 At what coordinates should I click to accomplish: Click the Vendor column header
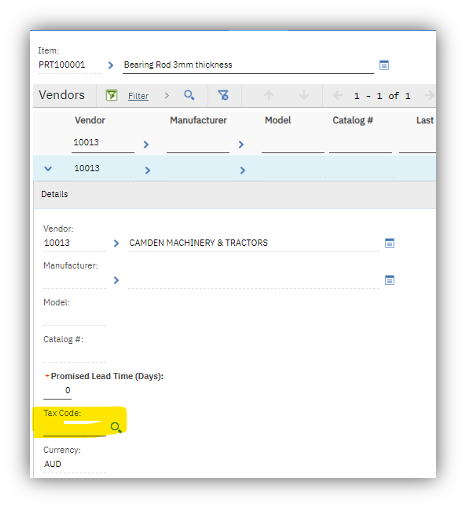(x=90, y=120)
